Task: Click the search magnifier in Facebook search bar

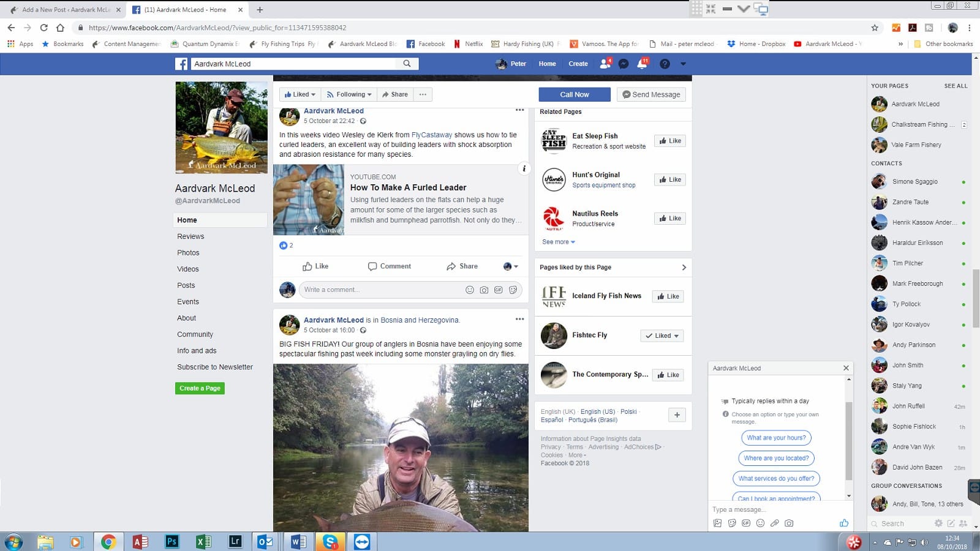Action: [x=407, y=64]
